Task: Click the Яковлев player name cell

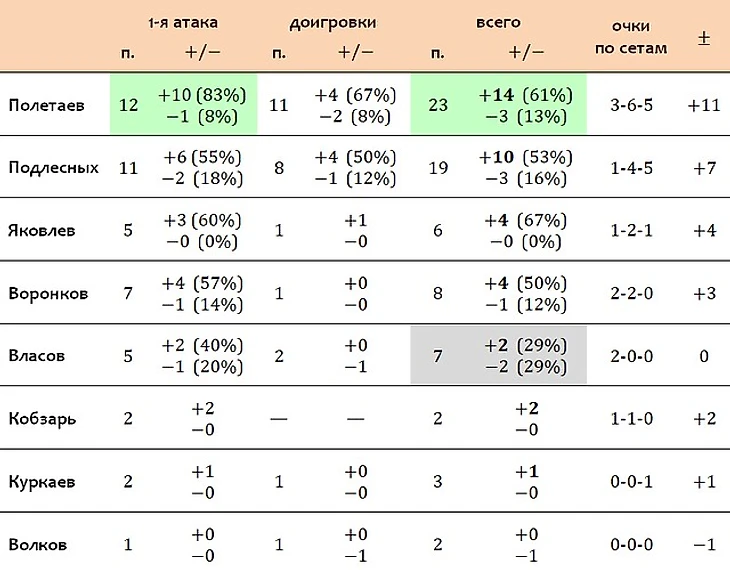Action: [x=41, y=231]
